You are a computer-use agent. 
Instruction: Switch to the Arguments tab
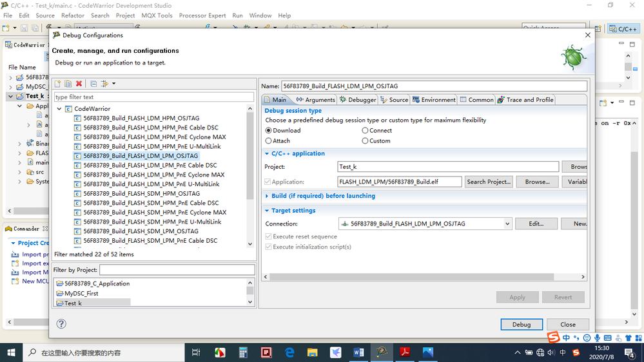pos(315,100)
